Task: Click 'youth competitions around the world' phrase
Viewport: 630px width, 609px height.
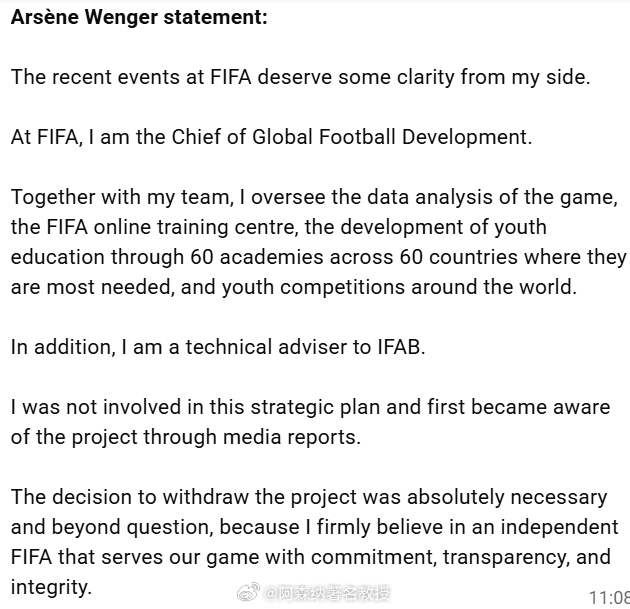Action: (399, 287)
